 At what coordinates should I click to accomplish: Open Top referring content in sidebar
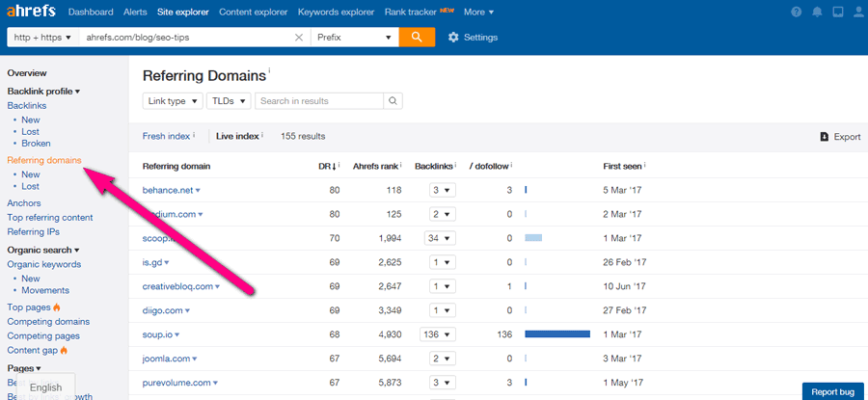pos(50,218)
